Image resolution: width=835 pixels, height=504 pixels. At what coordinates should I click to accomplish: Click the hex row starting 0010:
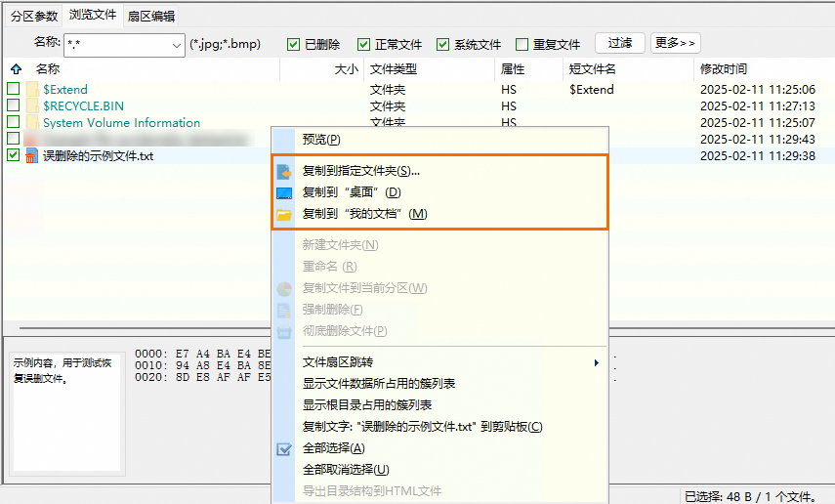(x=202, y=365)
